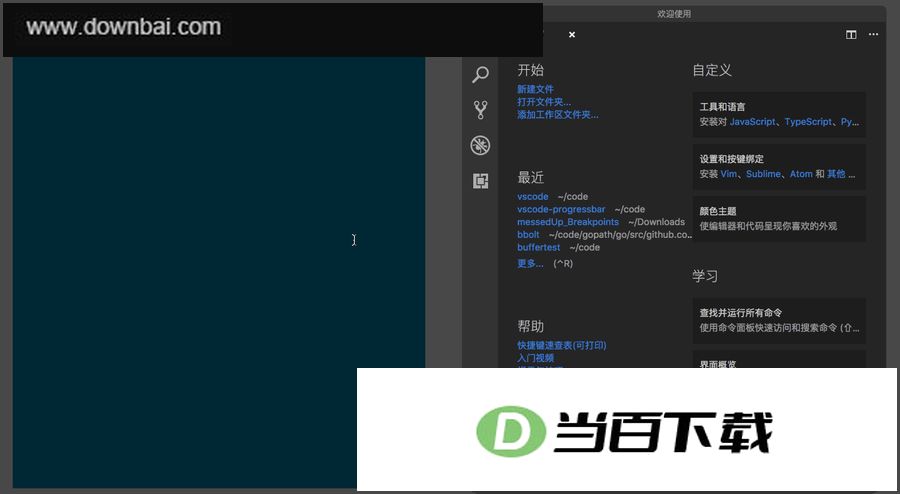900x494 pixels.
Task: Open recent project messedUp_Breakpoints
Action: pos(568,221)
